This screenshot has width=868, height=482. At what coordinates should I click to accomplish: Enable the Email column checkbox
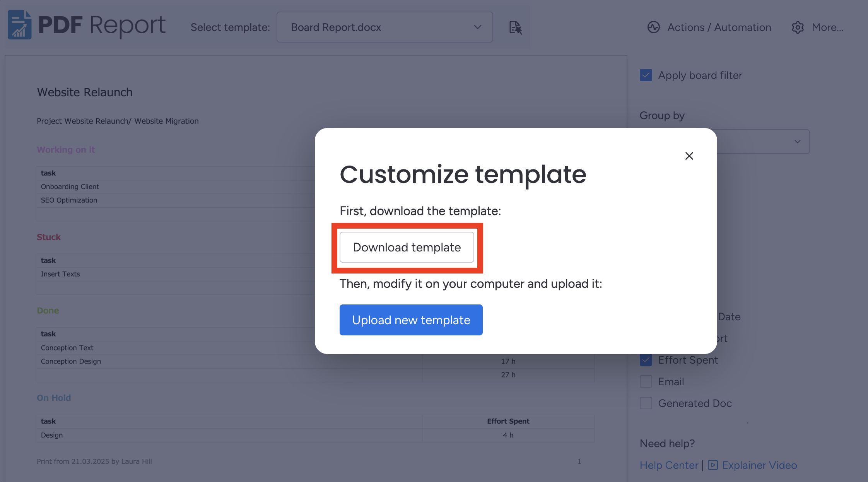pos(646,382)
